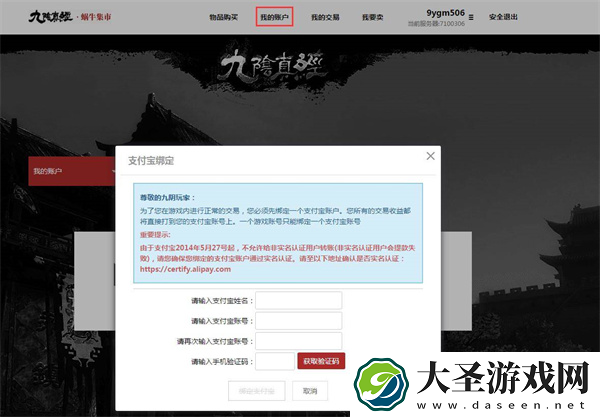This screenshot has height=417, width=600.
Task: Click the 尊敬的九阴玩家 greeting text
Action: coord(167,197)
